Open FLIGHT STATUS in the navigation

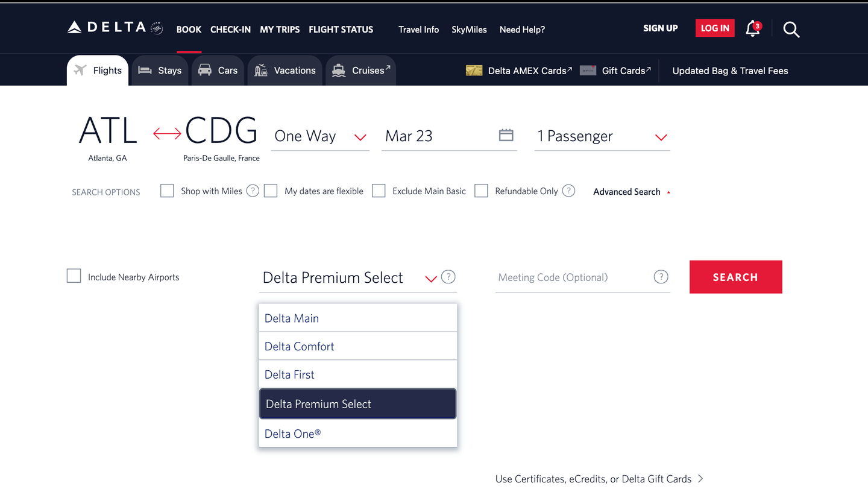coord(341,29)
